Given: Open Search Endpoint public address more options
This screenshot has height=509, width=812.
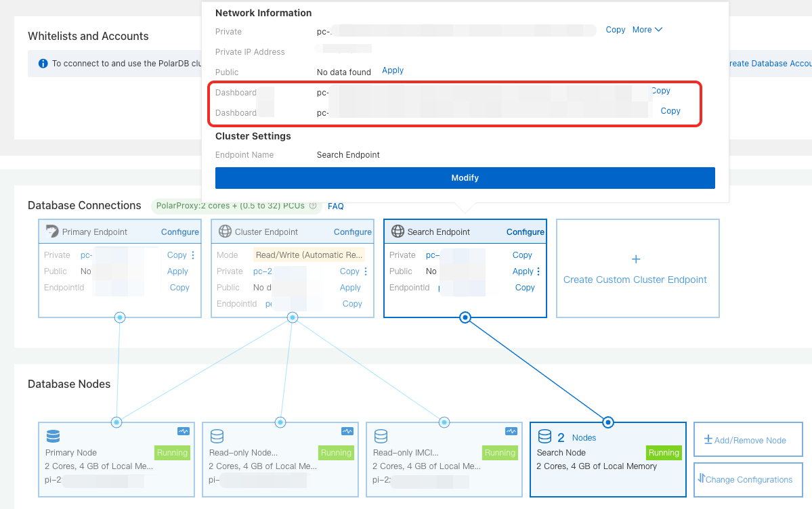Looking at the screenshot, I should [x=538, y=271].
